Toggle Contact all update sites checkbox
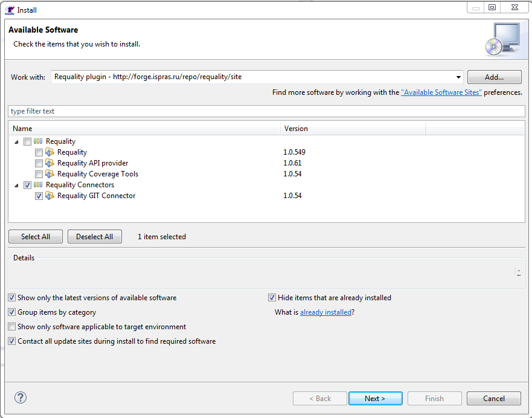The width and height of the screenshot is (532, 418). (x=12, y=341)
